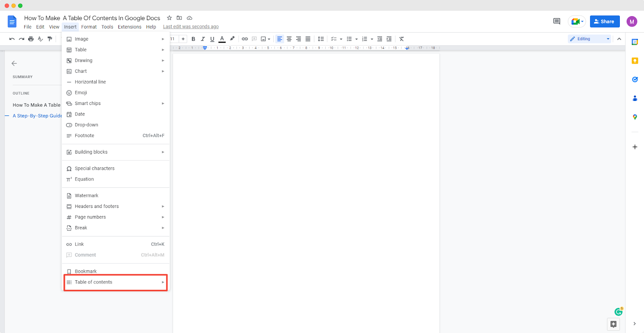Toggle Underline formatting
Viewport: 644px width, 333px height.
click(212, 39)
